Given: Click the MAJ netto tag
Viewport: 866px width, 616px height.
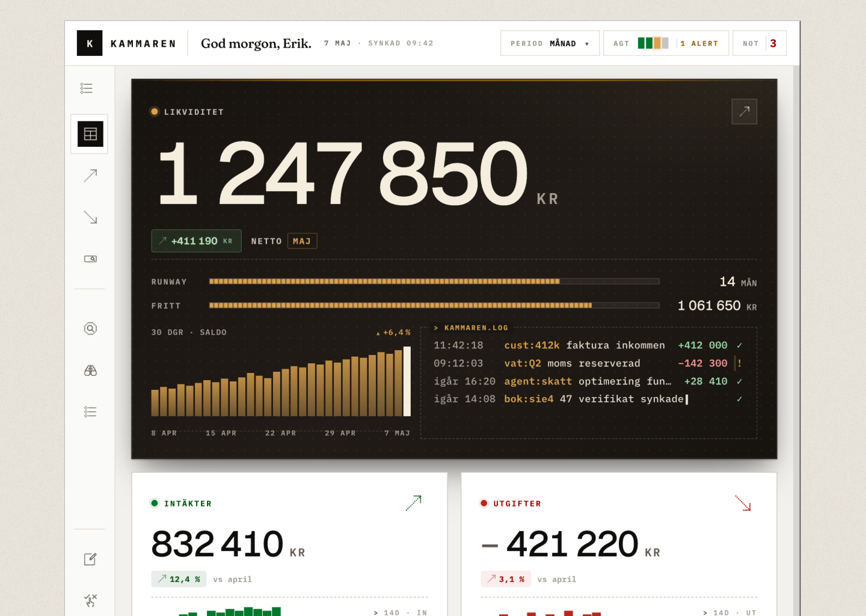Looking at the screenshot, I should 302,241.
